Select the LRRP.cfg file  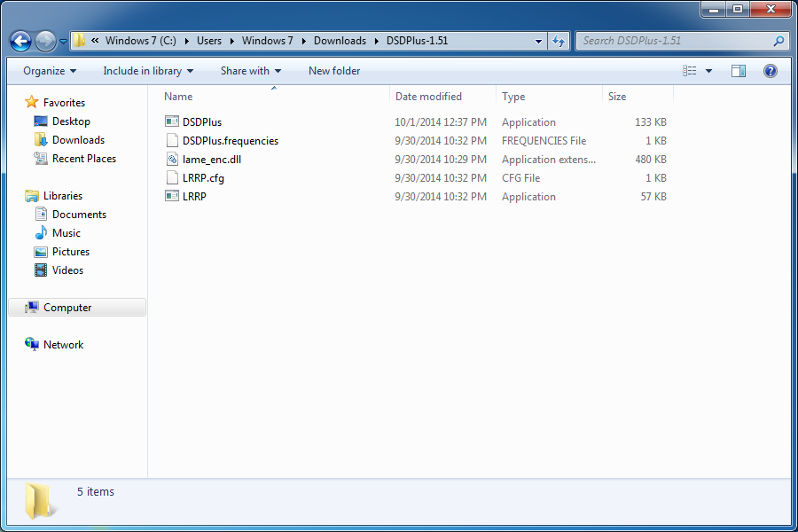tap(203, 178)
